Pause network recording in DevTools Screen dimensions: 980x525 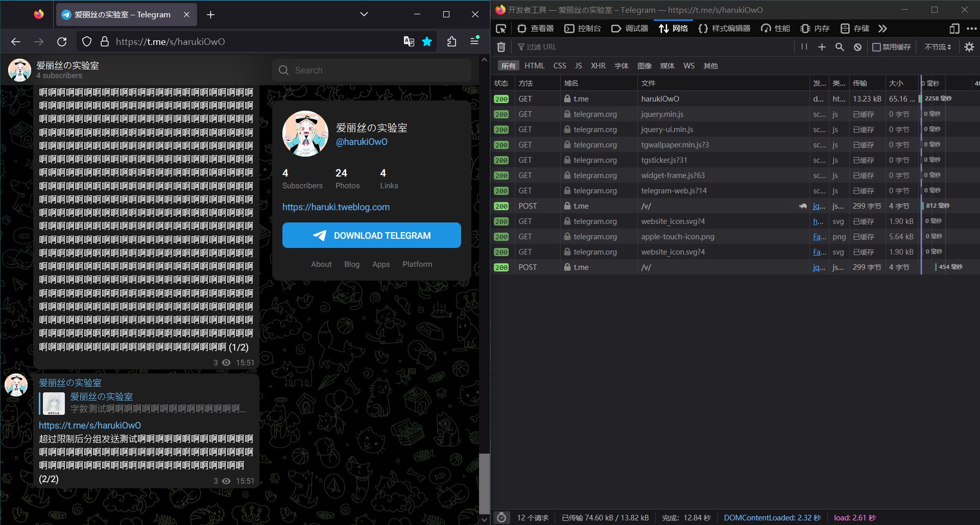(x=804, y=47)
